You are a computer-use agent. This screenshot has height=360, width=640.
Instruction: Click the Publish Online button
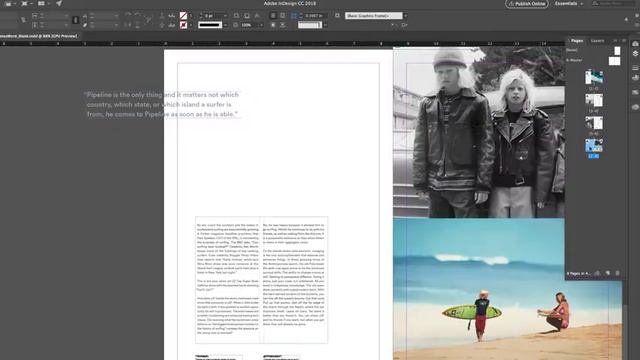(527, 4)
